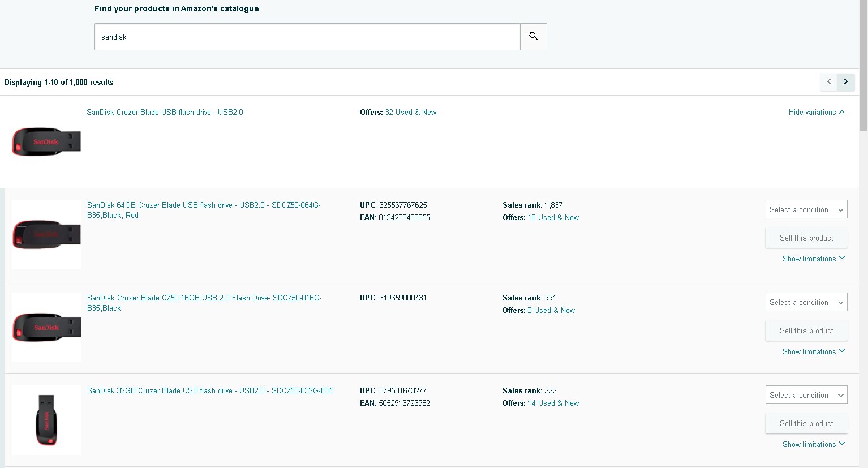
Task: Show limitations for CZ50 16GB drive
Action: [814, 351]
